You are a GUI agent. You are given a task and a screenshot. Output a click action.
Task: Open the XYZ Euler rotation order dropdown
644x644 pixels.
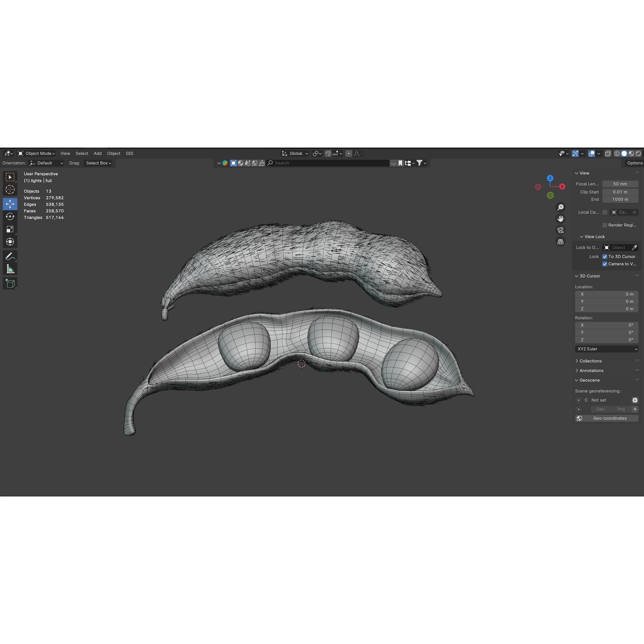(606, 349)
